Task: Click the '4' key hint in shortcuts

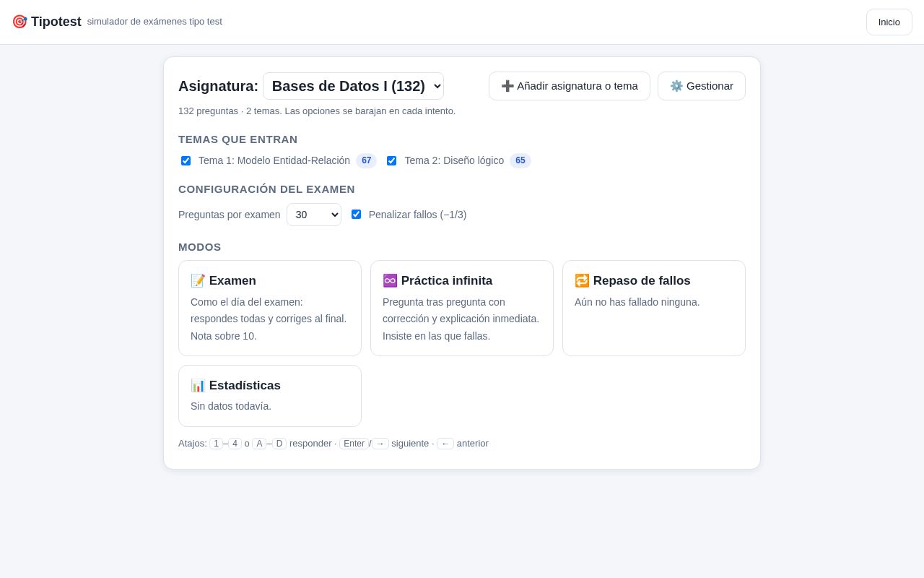Action: tap(235, 444)
